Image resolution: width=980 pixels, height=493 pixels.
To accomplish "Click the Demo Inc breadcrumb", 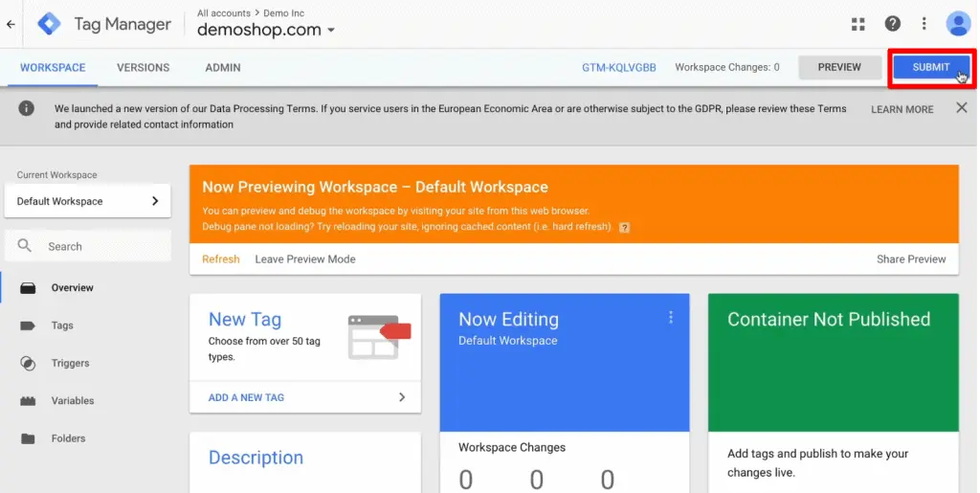I will 283,13.
